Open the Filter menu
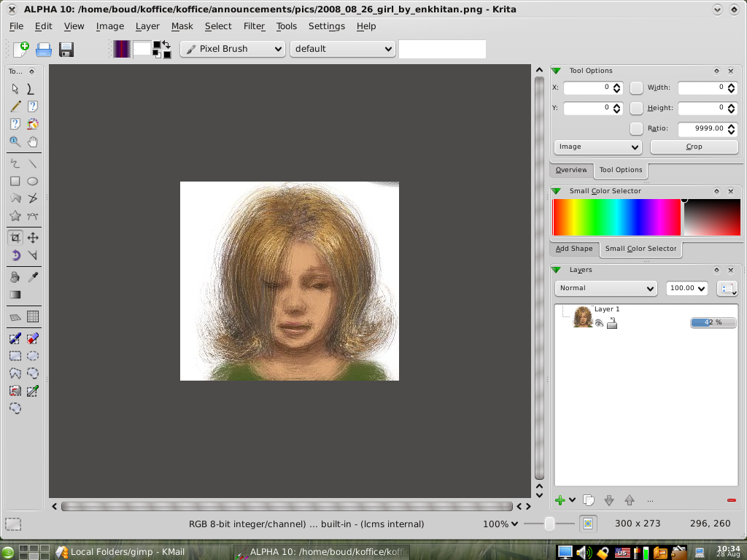This screenshot has width=747, height=560. pos(254,26)
